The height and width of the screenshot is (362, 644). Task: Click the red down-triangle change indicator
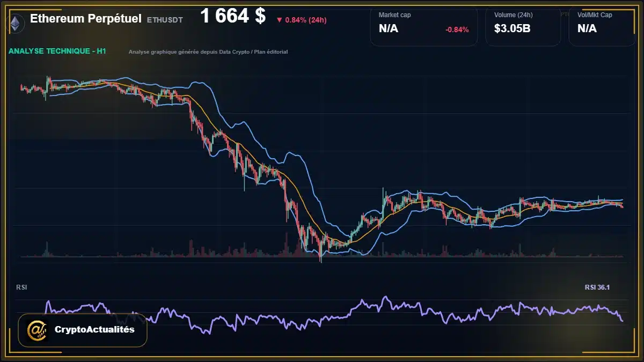(x=279, y=20)
